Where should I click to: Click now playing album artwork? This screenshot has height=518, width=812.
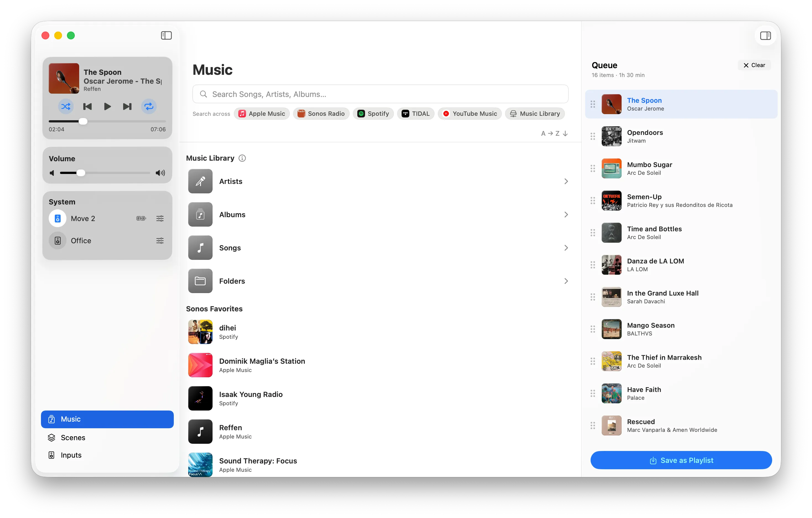click(x=64, y=78)
